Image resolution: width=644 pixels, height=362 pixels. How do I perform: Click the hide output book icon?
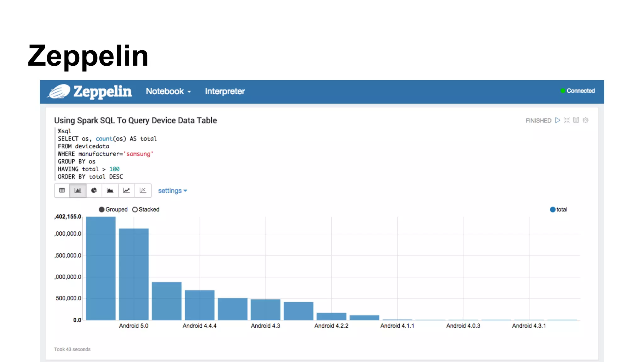coord(576,120)
